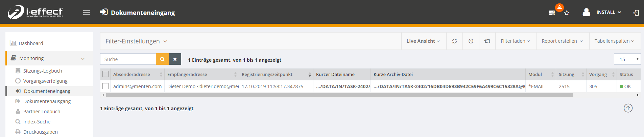This screenshot has width=644, height=137.
Task: Click the logout icon in header
Action: (636, 13)
